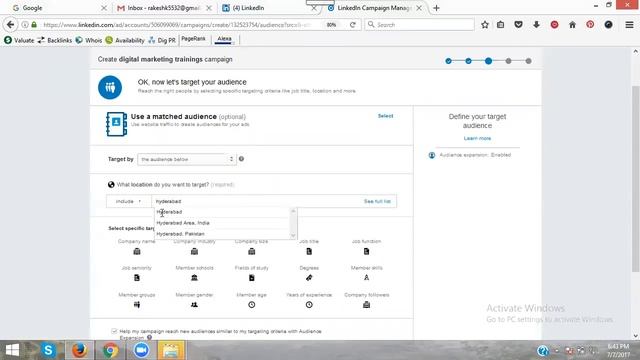Select the LinkedIn Campaign Manager tab
This screenshot has width=640, height=360.
pos(374,8)
